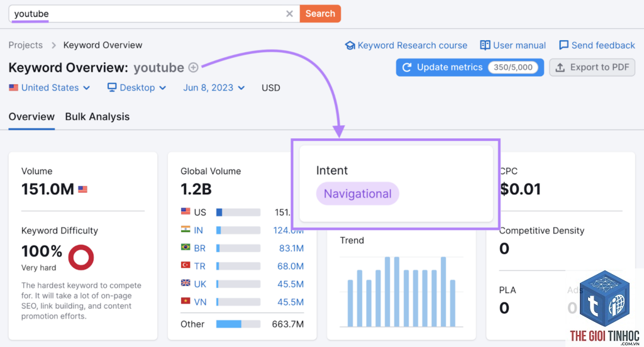Clear the search field with the X icon
Viewport: 644px width, 347px height.
(x=289, y=14)
